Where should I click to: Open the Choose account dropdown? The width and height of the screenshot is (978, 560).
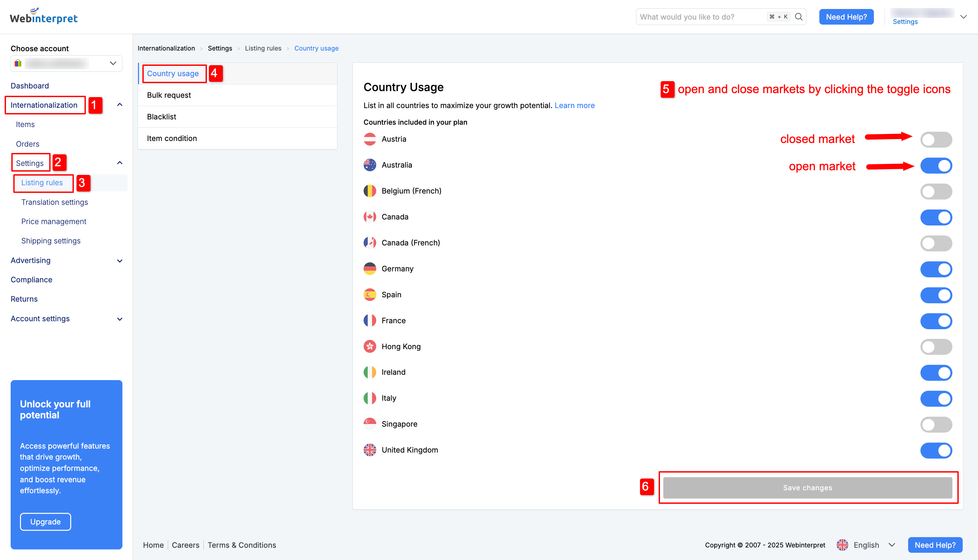tap(67, 64)
